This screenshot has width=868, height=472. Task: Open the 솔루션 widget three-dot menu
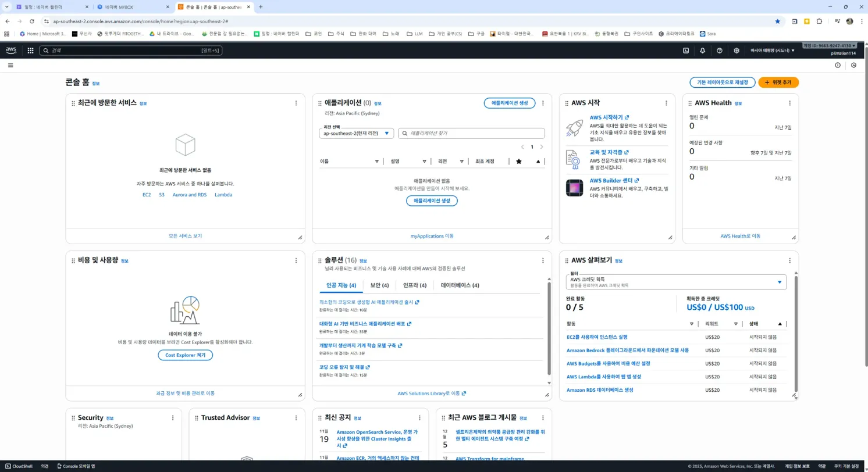(543, 260)
